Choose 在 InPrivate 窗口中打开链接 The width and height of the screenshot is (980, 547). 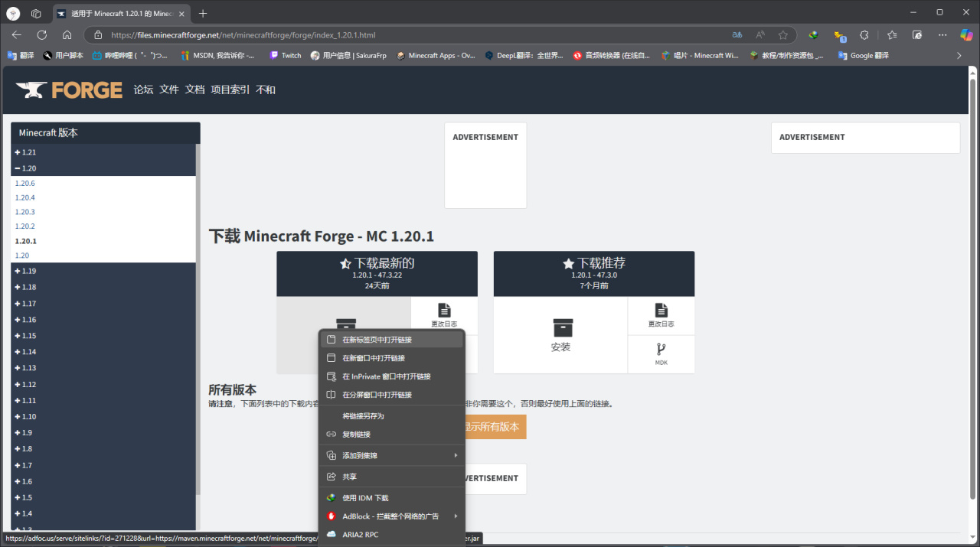pos(392,376)
